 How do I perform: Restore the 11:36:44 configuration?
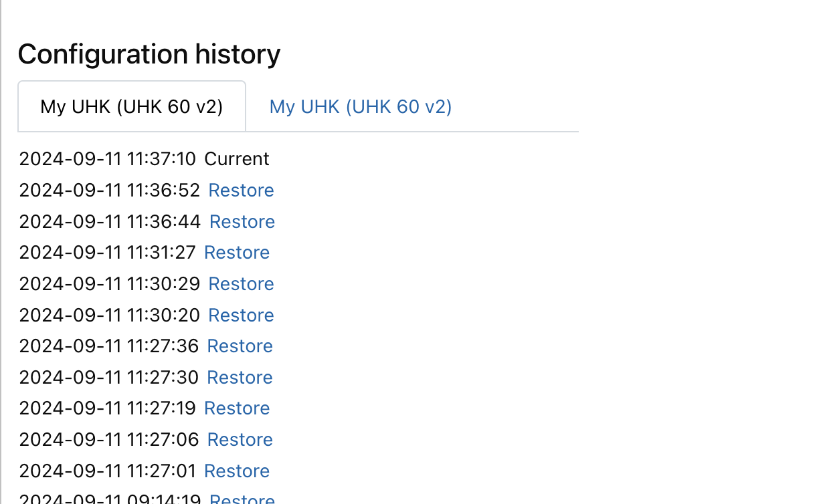(x=242, y=222)
